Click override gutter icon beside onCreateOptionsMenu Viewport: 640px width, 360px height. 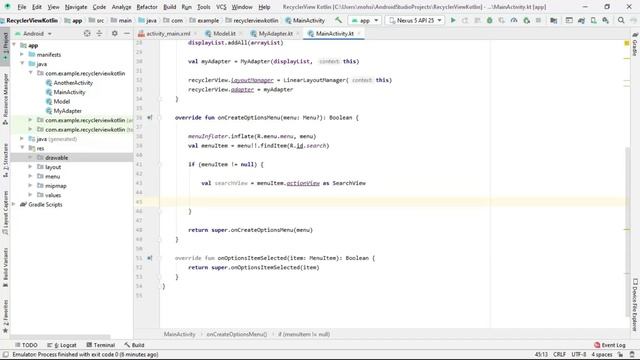coord(150,118)
